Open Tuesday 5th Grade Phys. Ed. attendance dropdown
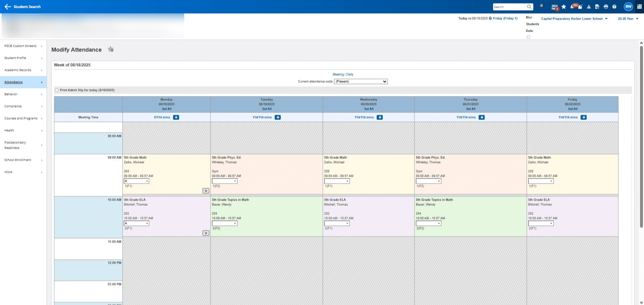 click(x=224, y=181)
